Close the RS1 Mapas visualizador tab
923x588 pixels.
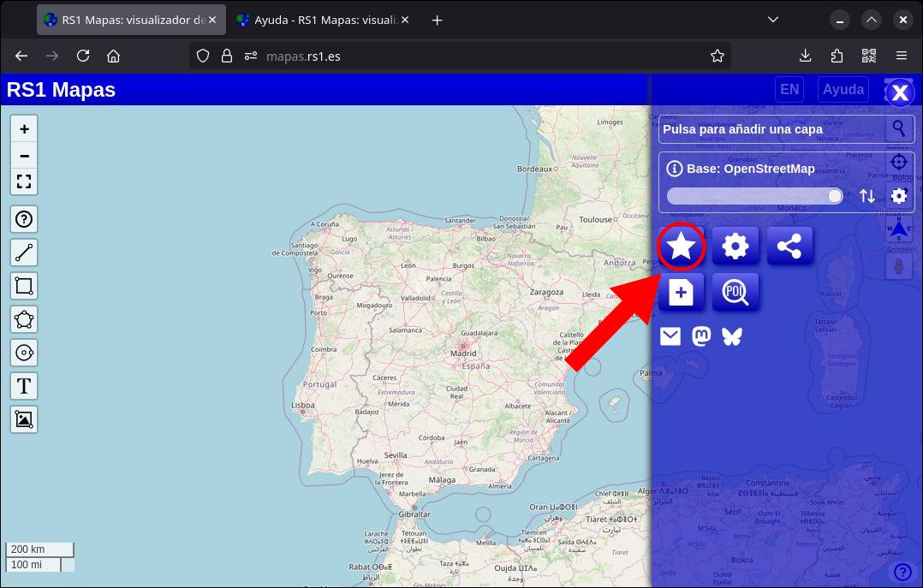(212, 20)
